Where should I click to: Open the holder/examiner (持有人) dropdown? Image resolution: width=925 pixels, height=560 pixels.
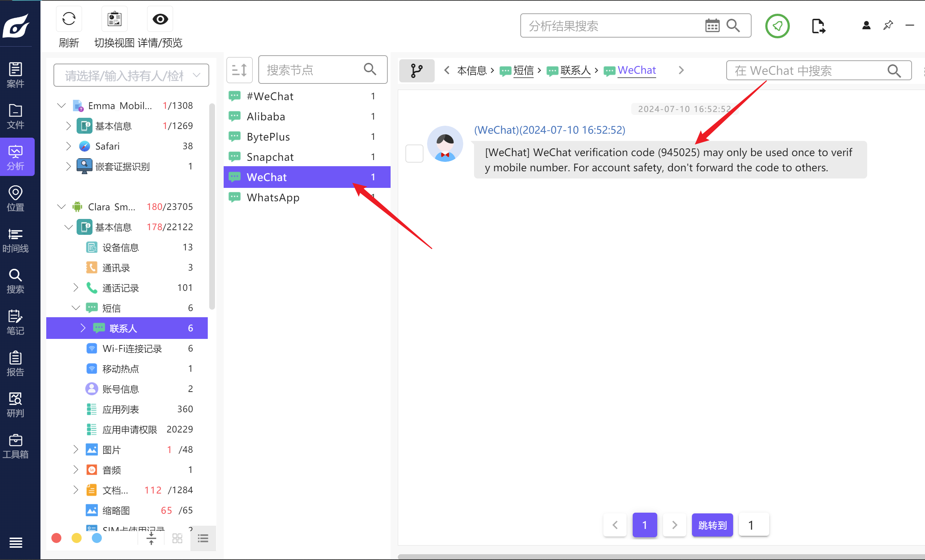(x=131, y=76)
